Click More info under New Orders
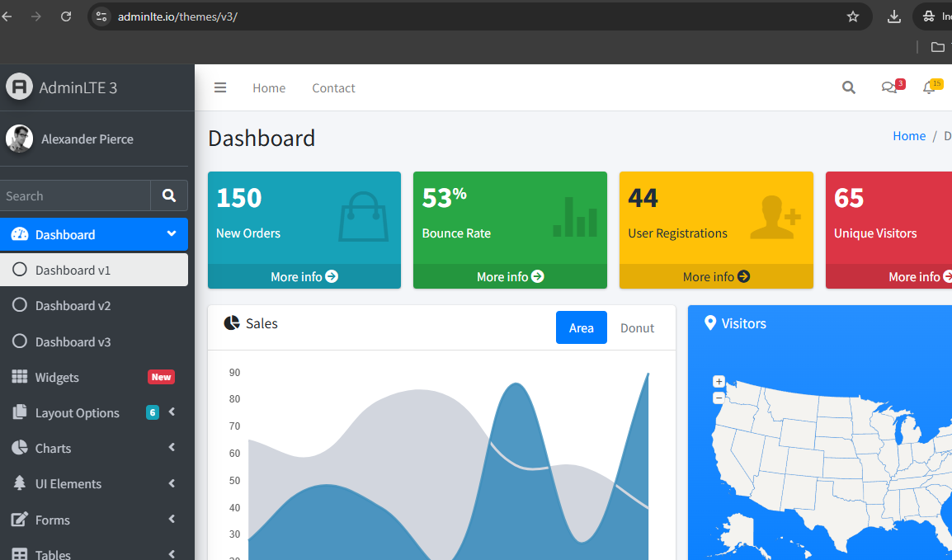Image resolution: width=952 pixels, height=560 pixels. [304, 277]
